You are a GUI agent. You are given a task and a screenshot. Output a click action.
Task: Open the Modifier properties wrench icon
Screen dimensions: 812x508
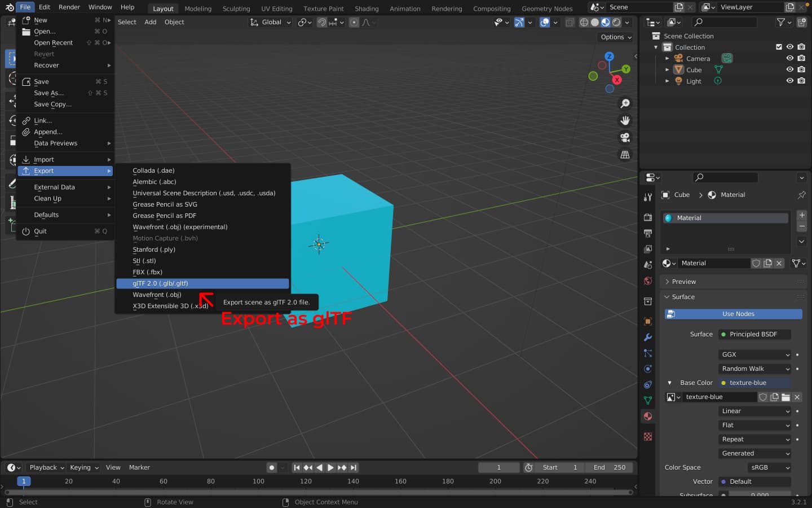pyautogui.click(x=648, y=337)
